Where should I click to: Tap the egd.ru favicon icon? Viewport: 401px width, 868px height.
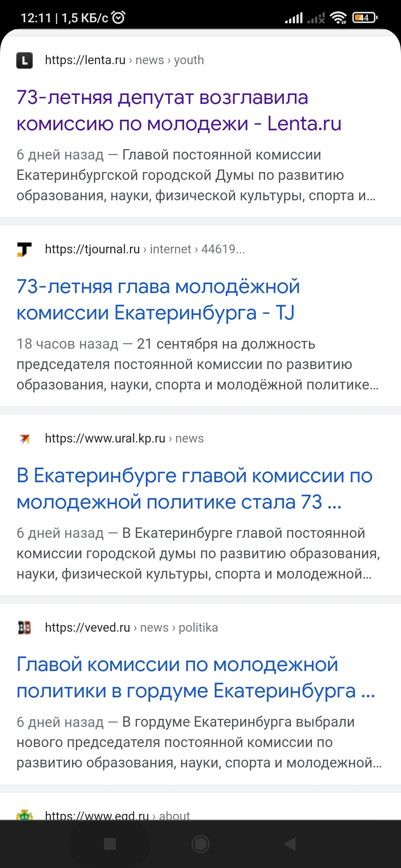(x=25, y=815)
